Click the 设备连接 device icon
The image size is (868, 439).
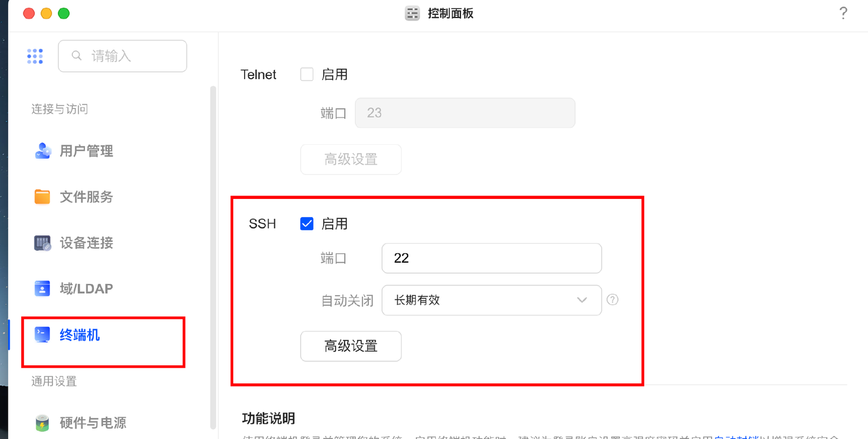pyautogui.click(x=42, y=243)
